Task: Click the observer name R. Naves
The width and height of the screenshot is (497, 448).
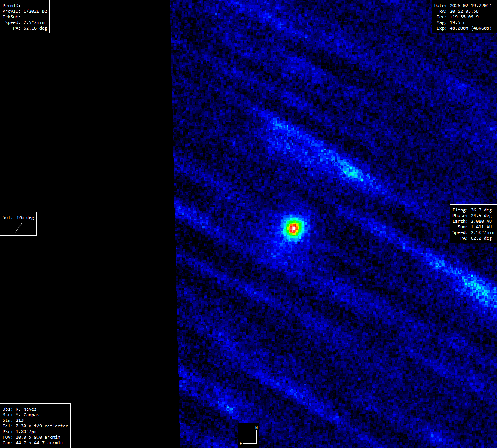Action: point(26,409)
